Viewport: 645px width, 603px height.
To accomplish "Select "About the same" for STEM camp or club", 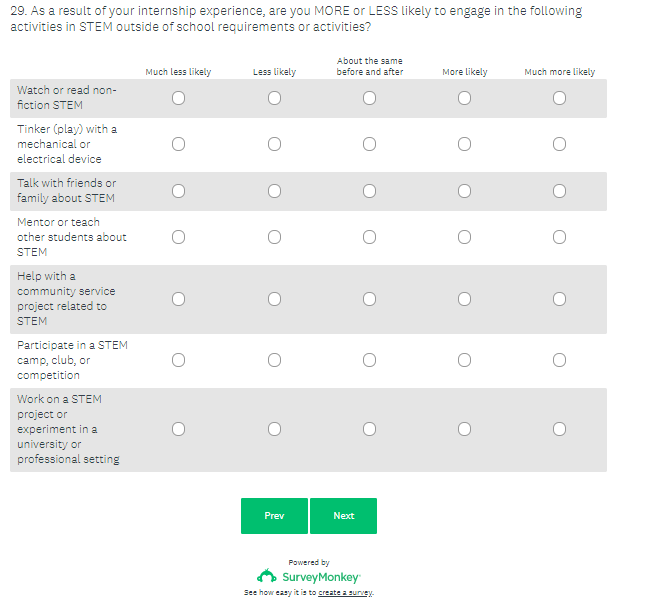I will (369, 360).
